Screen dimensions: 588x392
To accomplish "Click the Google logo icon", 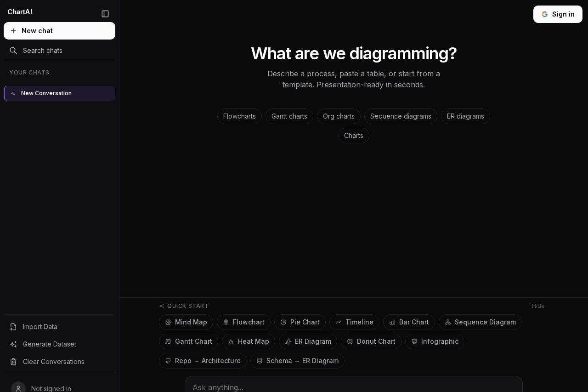I will pyautogui.click(x=545, y=14).
